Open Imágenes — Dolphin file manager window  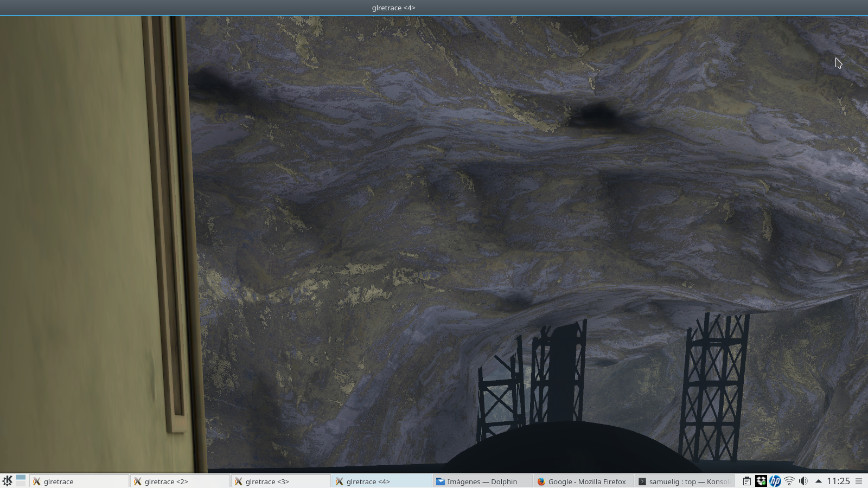point(482,481)
